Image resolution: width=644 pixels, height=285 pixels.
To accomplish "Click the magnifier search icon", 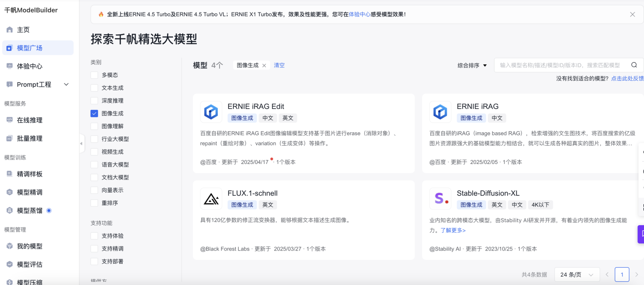I will [x=634, y=65].
